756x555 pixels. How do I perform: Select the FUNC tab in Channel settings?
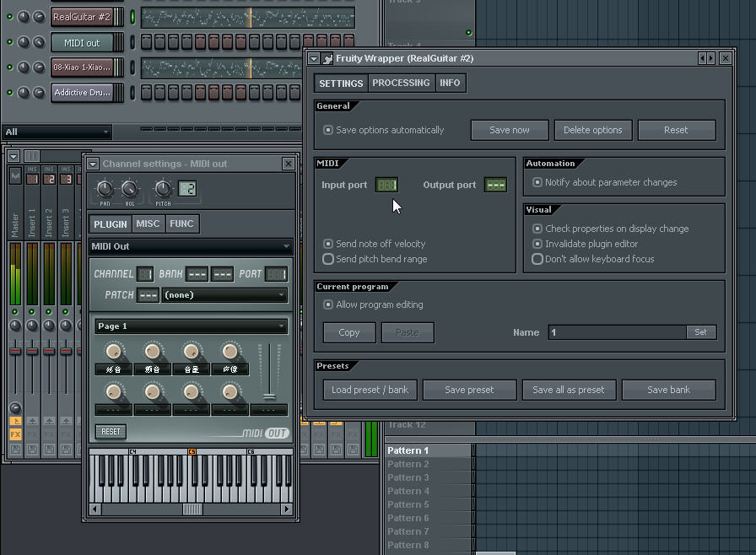[181, 224]
